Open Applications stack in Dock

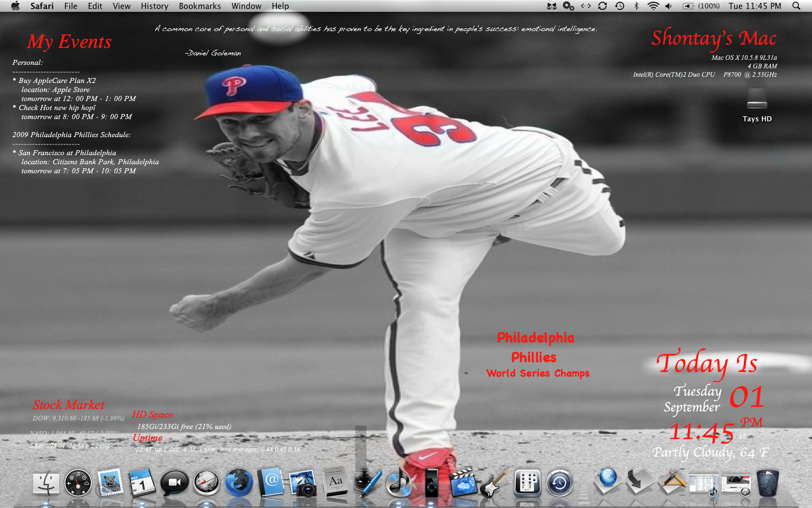tap(672, 482)
